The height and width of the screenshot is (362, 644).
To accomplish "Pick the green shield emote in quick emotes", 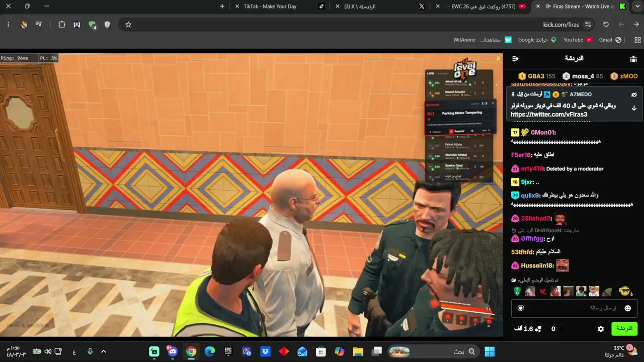I will click(517, 291).
